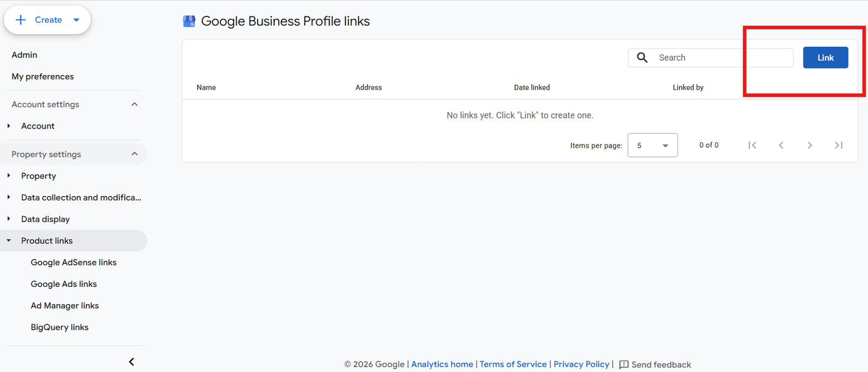The height and width of the screenshot is (372, 868).
Task: Go to the first page arrow
Action: click(752, 145)
